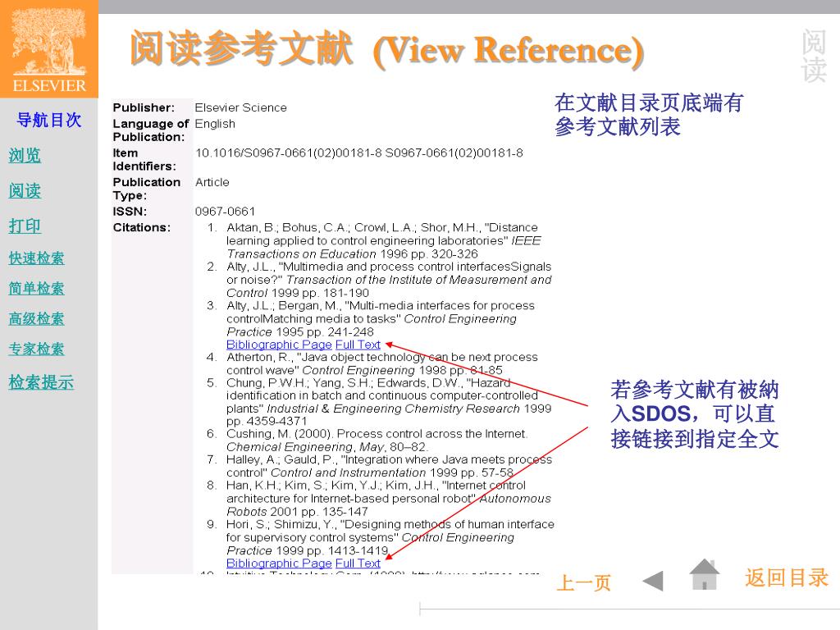Open the 浏览 navigation link
The image size is (840, 630).
pos(25,155)
